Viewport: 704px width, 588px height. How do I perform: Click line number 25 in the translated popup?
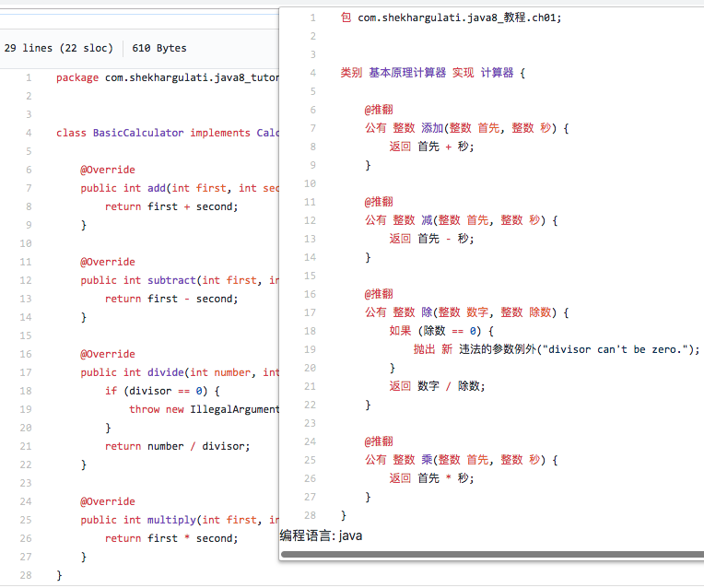pyautogui.click(x=310, y=460)
